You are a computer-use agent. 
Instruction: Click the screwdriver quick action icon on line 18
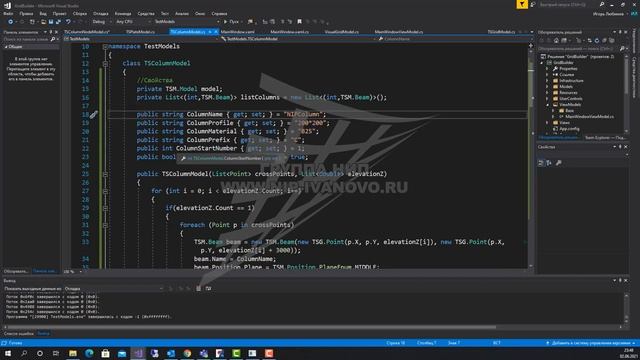tap(93, 115)
